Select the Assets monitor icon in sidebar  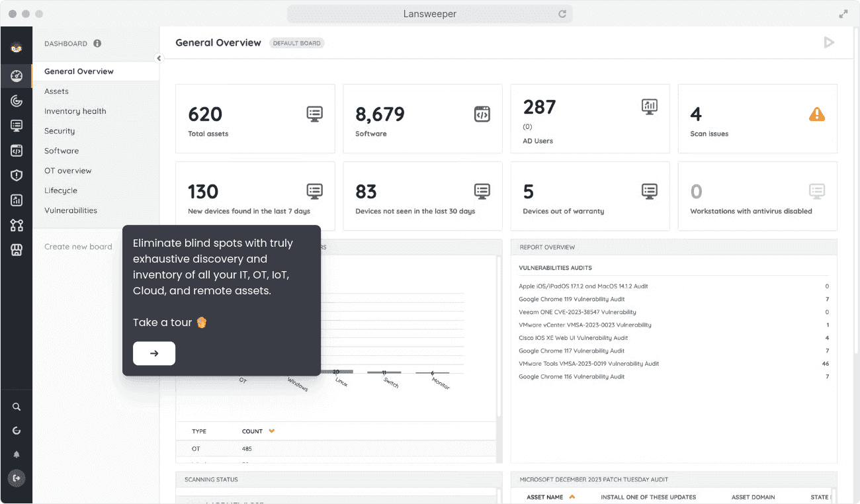tap(17, 126)
